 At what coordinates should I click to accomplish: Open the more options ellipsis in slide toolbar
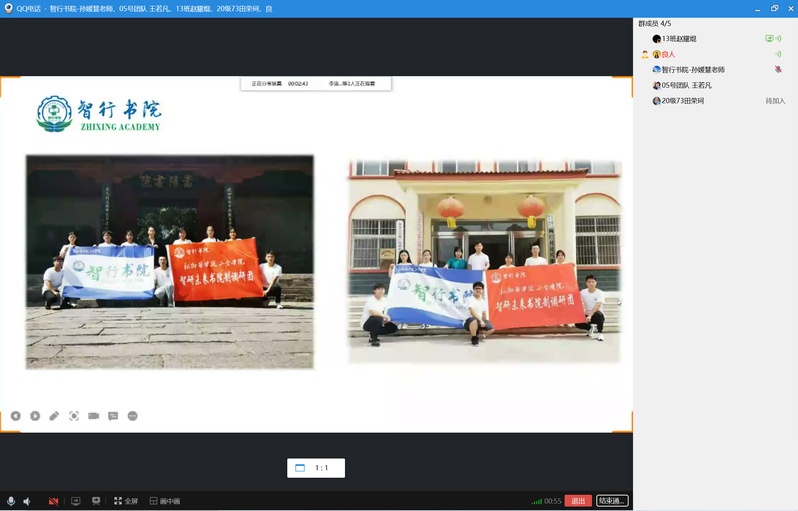132,415
